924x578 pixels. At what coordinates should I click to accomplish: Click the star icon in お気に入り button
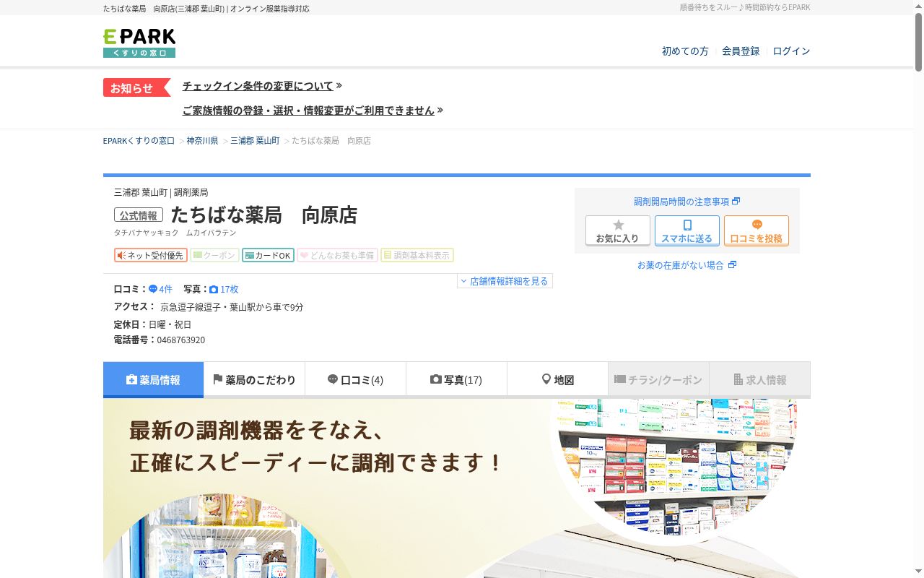618,225
